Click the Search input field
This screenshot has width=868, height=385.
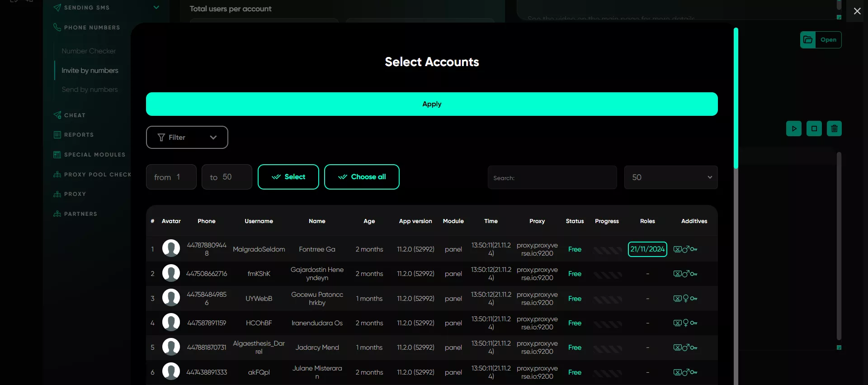tap(552, 177)
